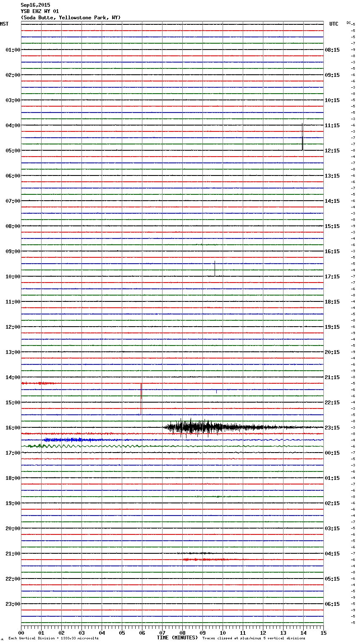Screen dimensions: 357x644
Task: Select the 19:00 MST hour label
Action: (13, 503)
